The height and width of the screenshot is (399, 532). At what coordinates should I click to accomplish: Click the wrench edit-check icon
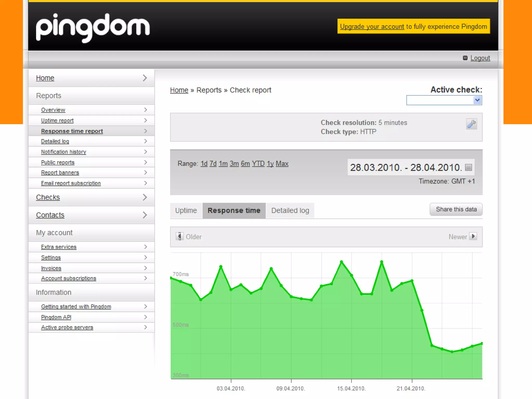tap(471, 124)
